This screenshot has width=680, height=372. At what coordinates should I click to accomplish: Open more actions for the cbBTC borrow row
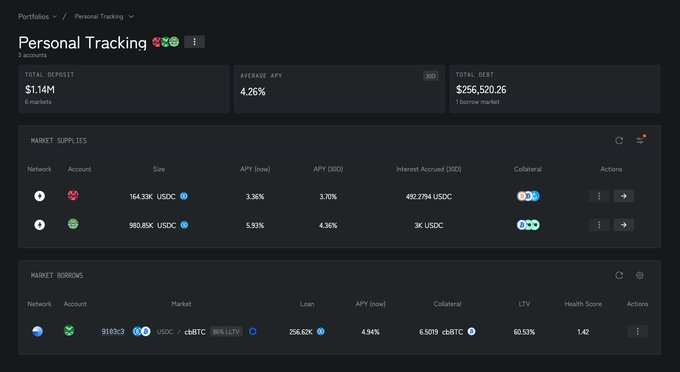(x=638, y=332)
